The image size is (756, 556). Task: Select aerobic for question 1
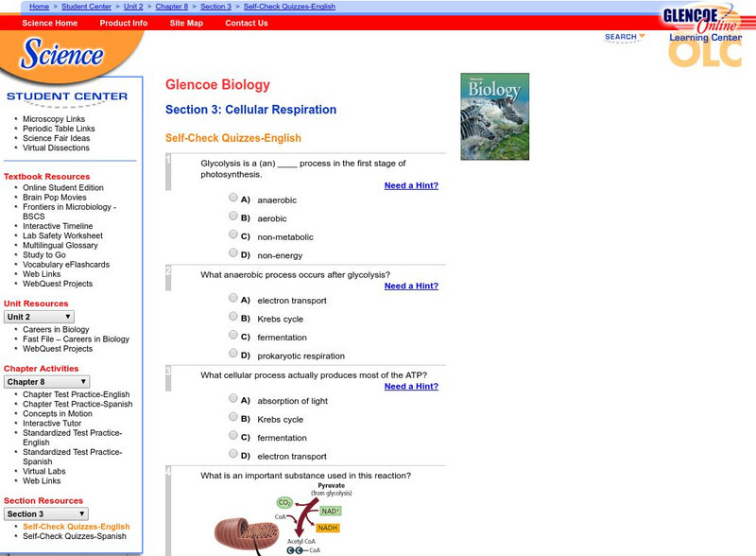[x=233, y=216]
